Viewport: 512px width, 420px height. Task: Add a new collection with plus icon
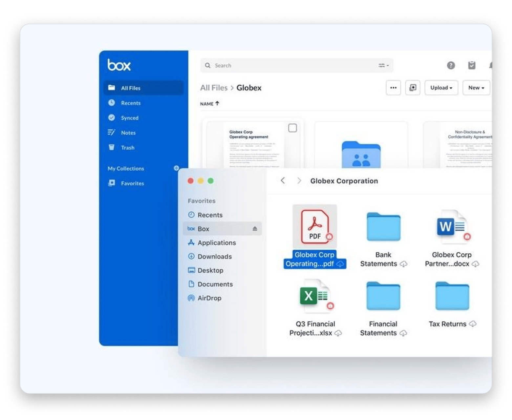pyautogui.click(x=176, y=168)
